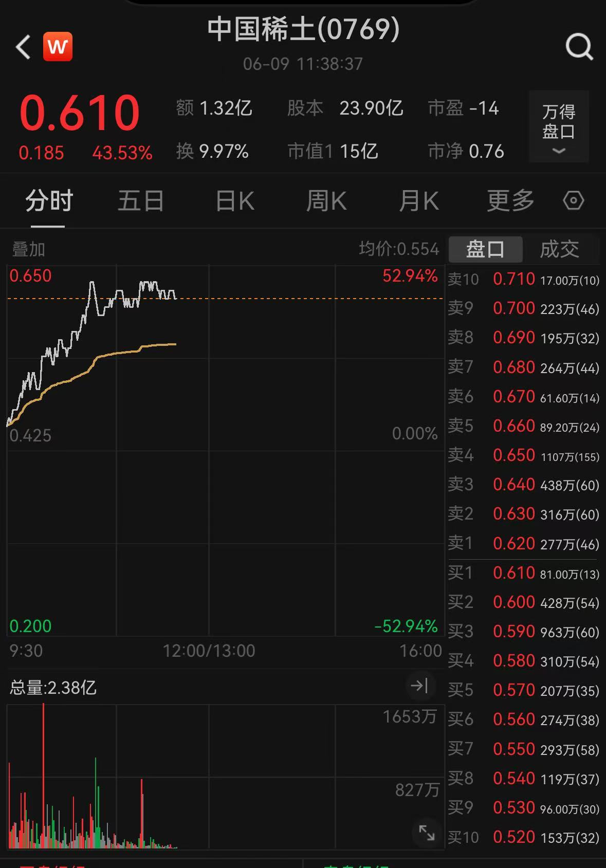The width and height of the screenshot is (606, 868).
Task: Tap the chart bottom price 0.200
Action: [x=30, y=626]
